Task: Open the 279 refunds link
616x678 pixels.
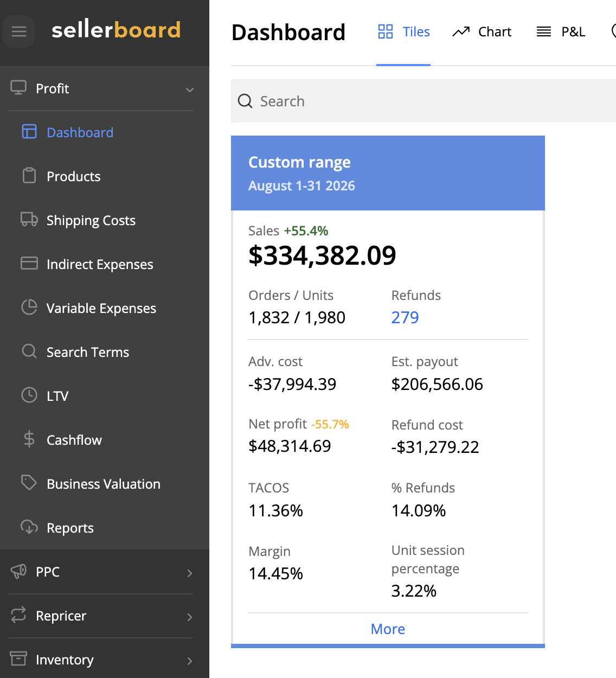Action: pyautogui.click(x=405, y=317)
